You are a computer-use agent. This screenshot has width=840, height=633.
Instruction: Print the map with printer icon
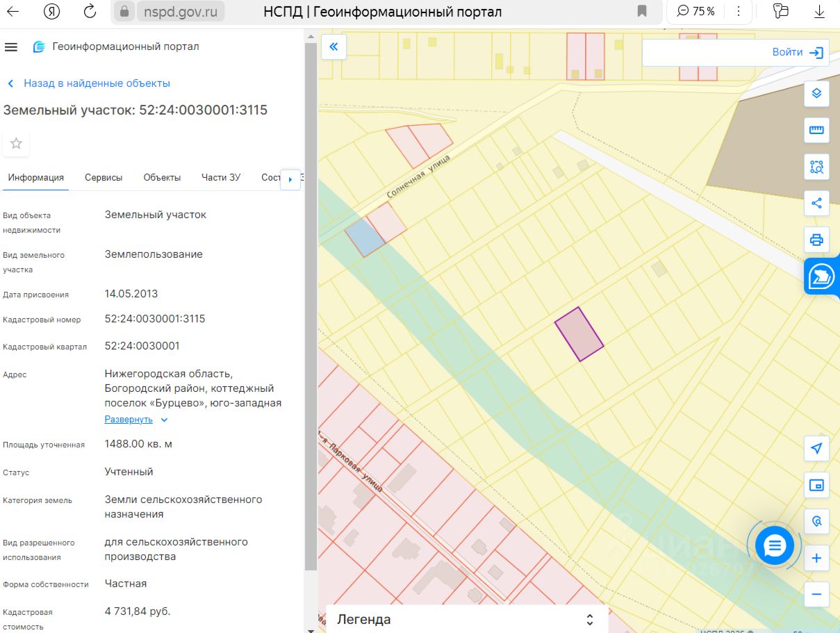(816, 240)
